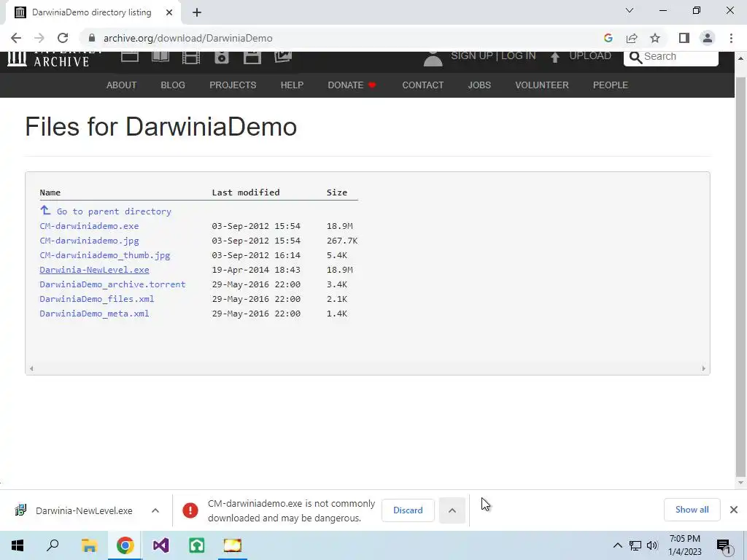The height and width of the screenshot is (560, 747).
Task: Open the notification center icon
Action: click(724, 545)
